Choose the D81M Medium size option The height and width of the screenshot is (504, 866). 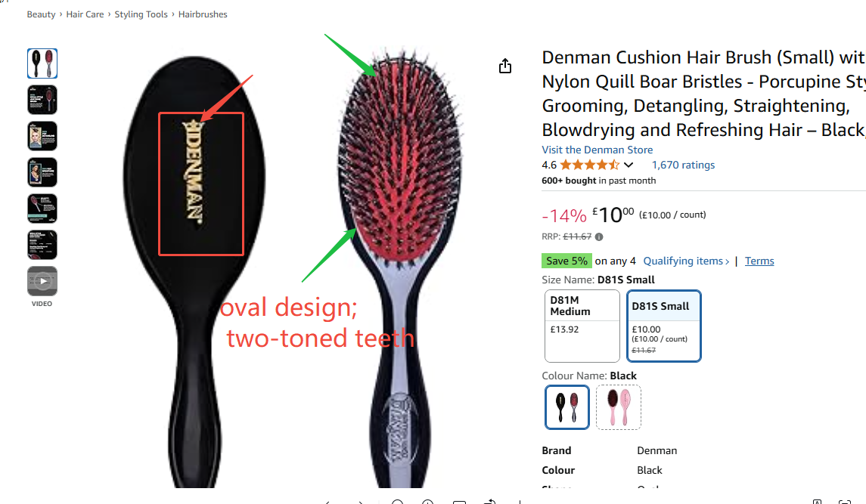click(x=582, y=326)
